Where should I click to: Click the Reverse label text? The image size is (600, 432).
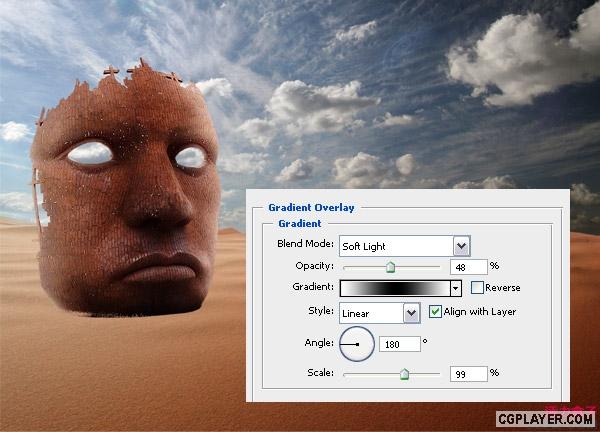(503, 288)
